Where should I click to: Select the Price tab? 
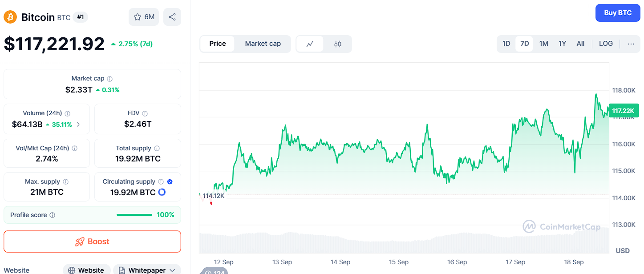pos(218,44)
